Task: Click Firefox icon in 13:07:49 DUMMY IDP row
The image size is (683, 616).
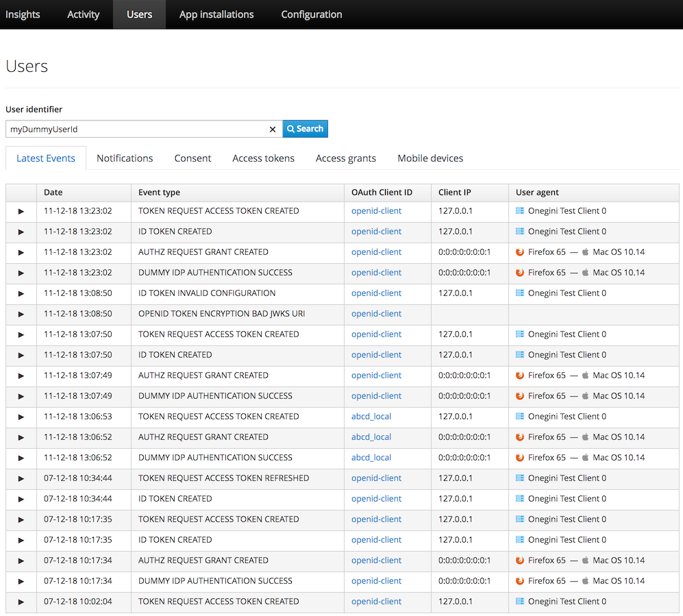Action: (520, 395)
